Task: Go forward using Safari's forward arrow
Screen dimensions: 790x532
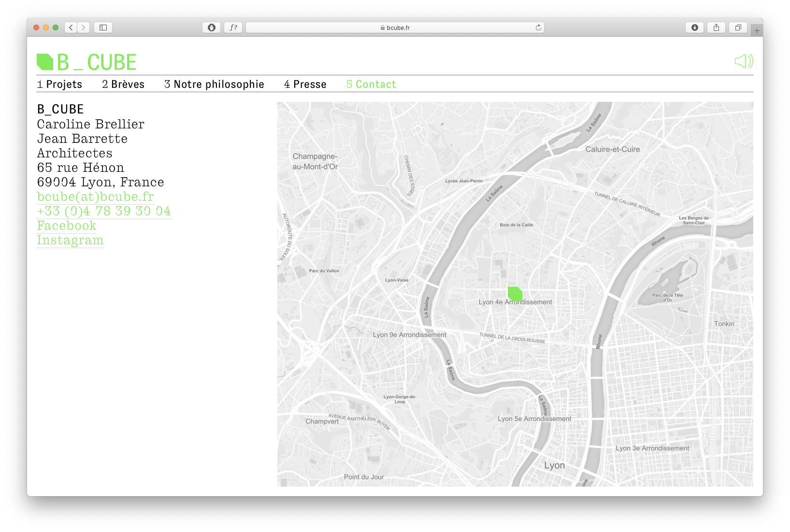Action: coord(84,28)
